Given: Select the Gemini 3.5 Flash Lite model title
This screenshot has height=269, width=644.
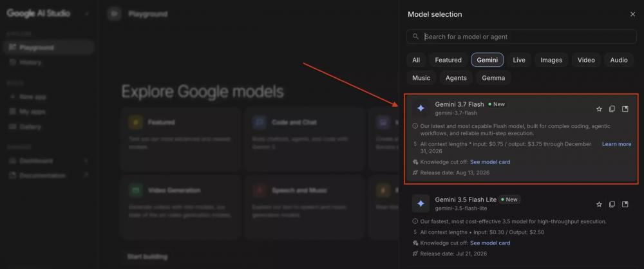Looking at the screenshot, I should pyautogui.click(x=466, y=199).
